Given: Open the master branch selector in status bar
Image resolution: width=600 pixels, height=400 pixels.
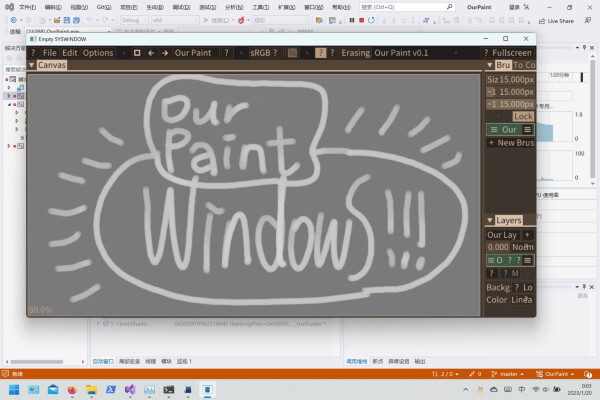Looking at the screenshot, I should (508, 374).
